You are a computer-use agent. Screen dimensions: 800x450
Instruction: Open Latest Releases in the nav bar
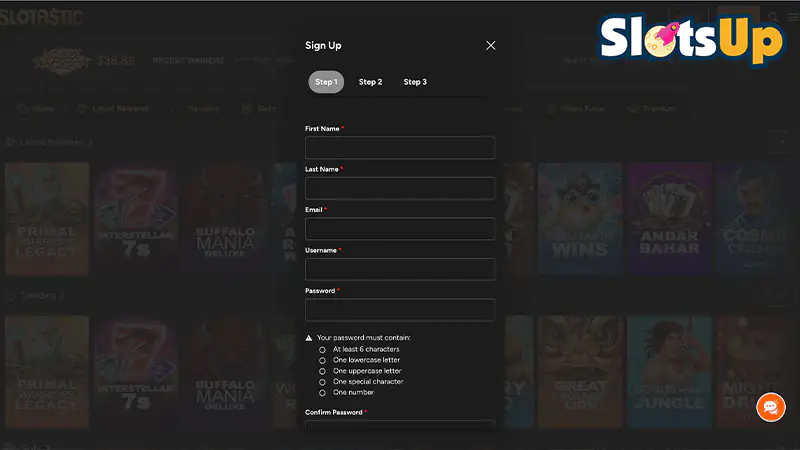click(x=113, y=109)
